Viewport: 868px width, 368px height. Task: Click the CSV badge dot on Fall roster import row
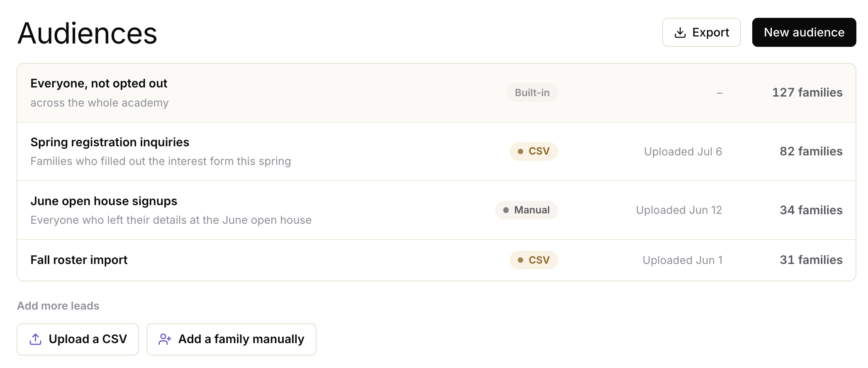tap(520, 260)
